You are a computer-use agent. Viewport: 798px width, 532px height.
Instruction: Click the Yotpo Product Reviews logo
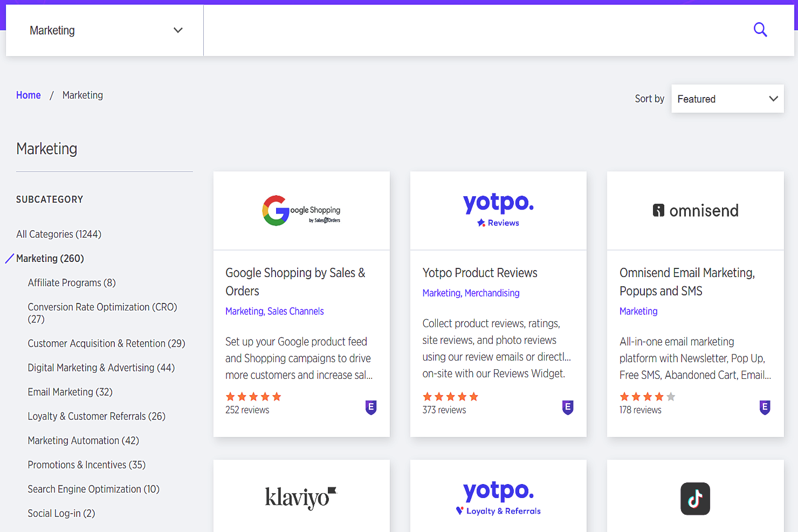(498, 210)
